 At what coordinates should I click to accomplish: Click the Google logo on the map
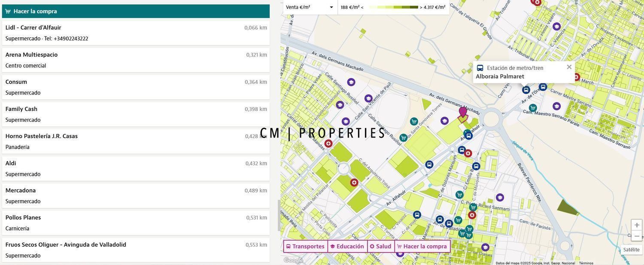point(293,260)
